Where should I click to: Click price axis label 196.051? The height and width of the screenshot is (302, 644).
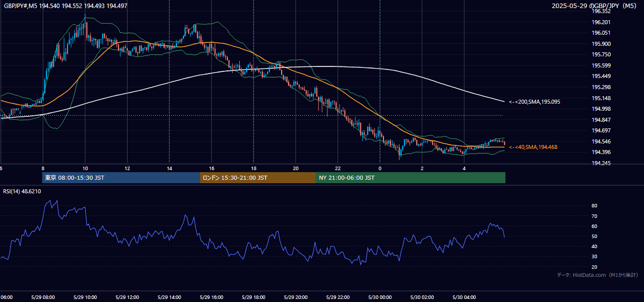[x=601, y=33]
